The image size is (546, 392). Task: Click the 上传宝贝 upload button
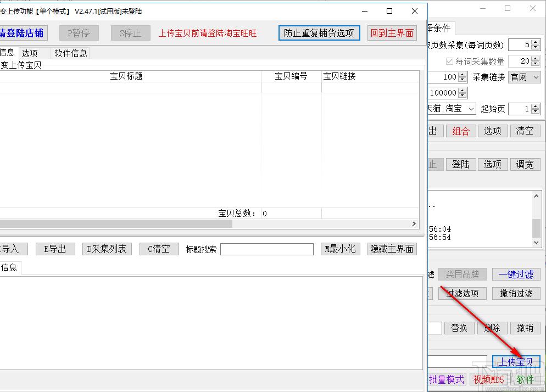tap(516, 362)
